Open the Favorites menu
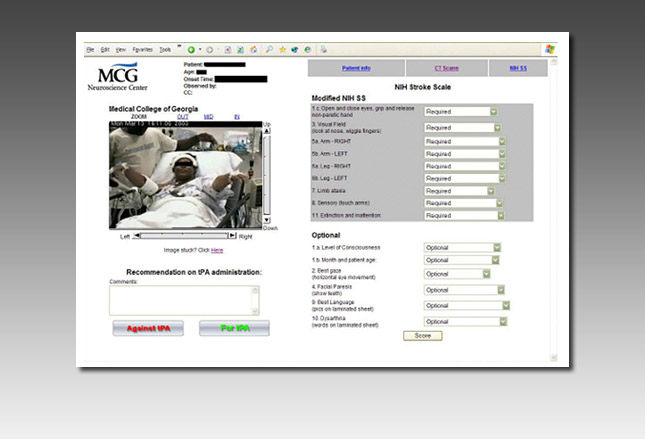This screenshot has width=645, height=439. pos(141,48)
